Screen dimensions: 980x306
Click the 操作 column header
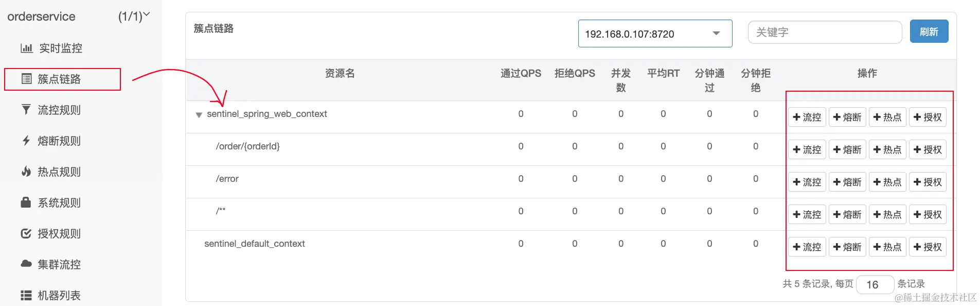(867, 73)
